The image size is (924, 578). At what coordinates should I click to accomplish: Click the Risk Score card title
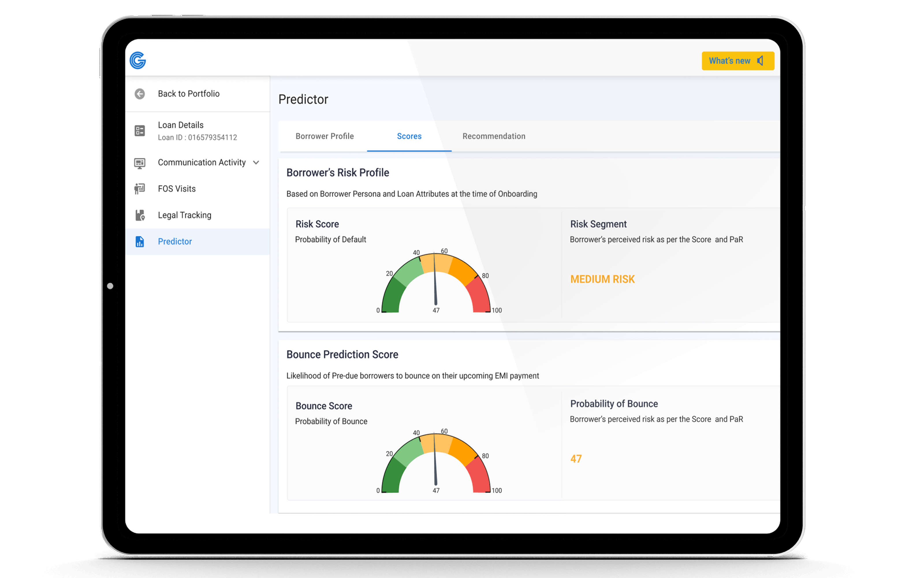pos(317,224)
